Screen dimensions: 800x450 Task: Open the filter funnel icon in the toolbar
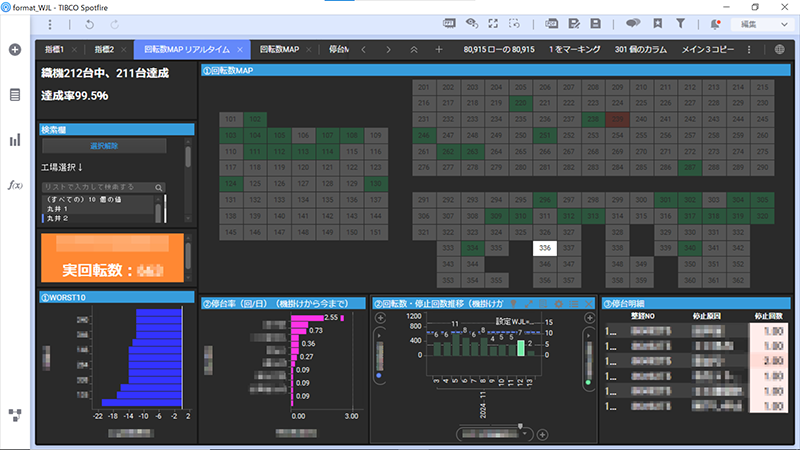point(681,22)
